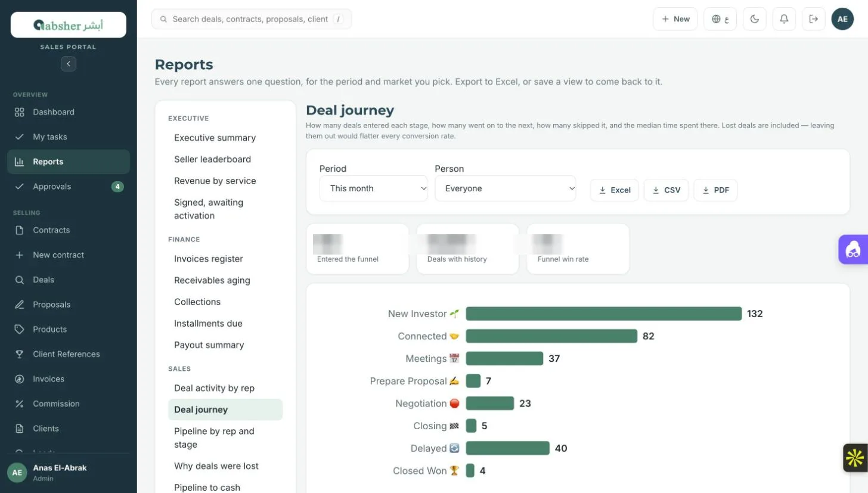Open Revenue by service report
This screenshot has width=868, height=493.
click(225, 181)
